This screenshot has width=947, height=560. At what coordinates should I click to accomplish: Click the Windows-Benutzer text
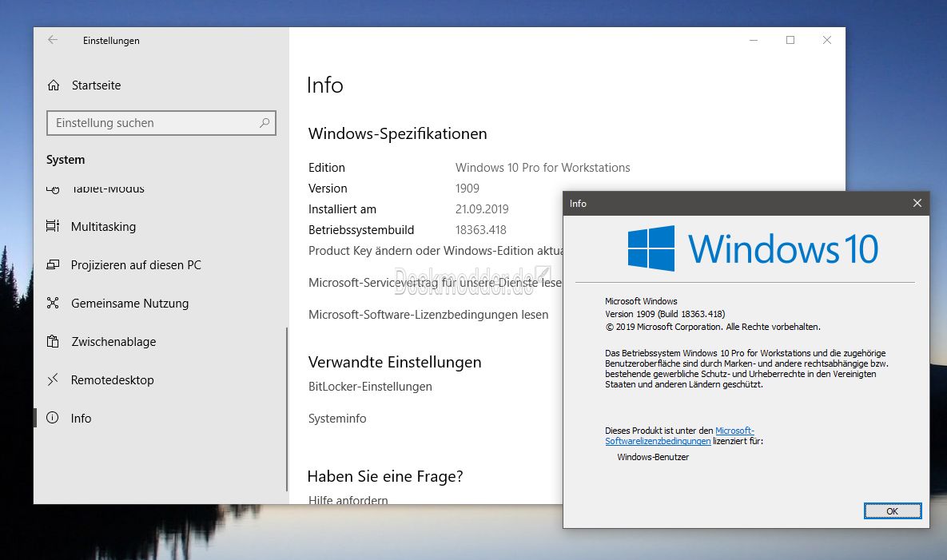click(653, 457)
